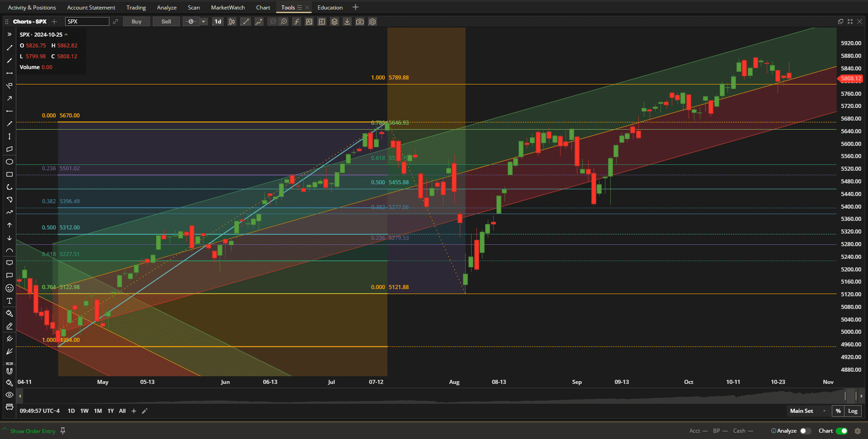Click the symbol link chain icon
868x439 pixels.
coord(116,22)
